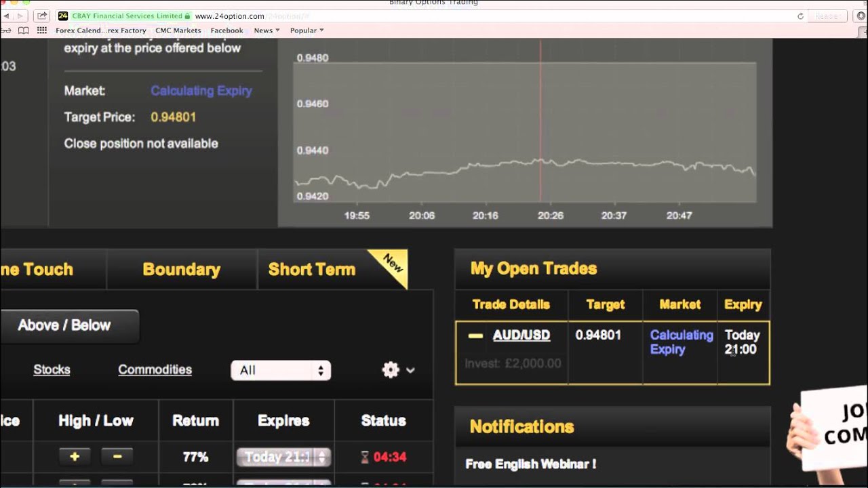868x488 pixels.
Task: Click the Close position not available text
Action: click(x=141, y=144)
